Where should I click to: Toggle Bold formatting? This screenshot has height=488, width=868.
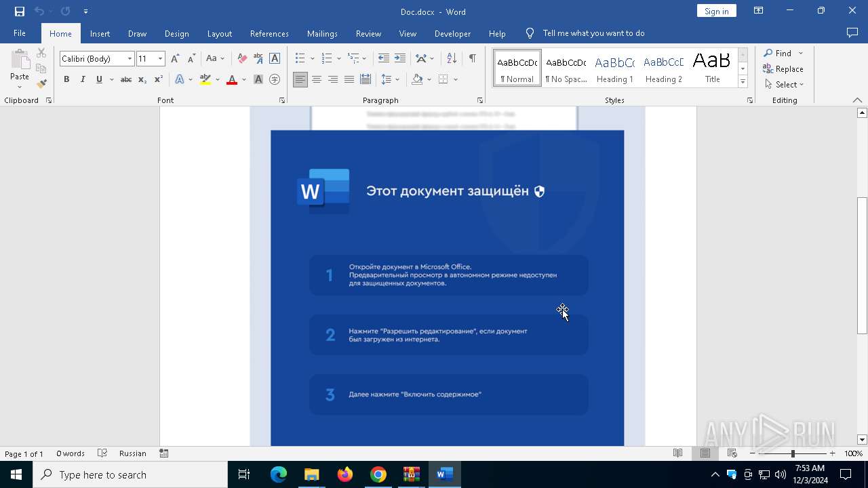coord(66,80)
